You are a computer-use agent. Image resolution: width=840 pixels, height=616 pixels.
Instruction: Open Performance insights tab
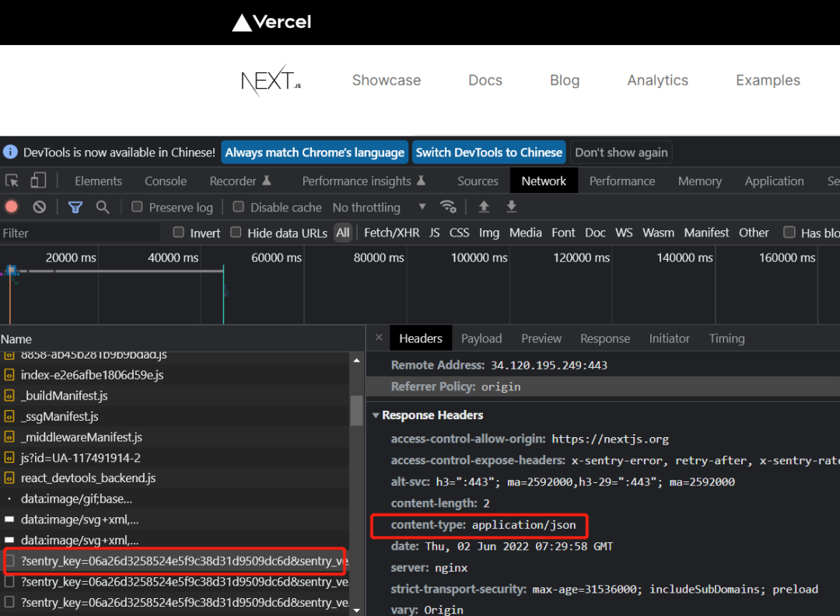click(364, 181)
